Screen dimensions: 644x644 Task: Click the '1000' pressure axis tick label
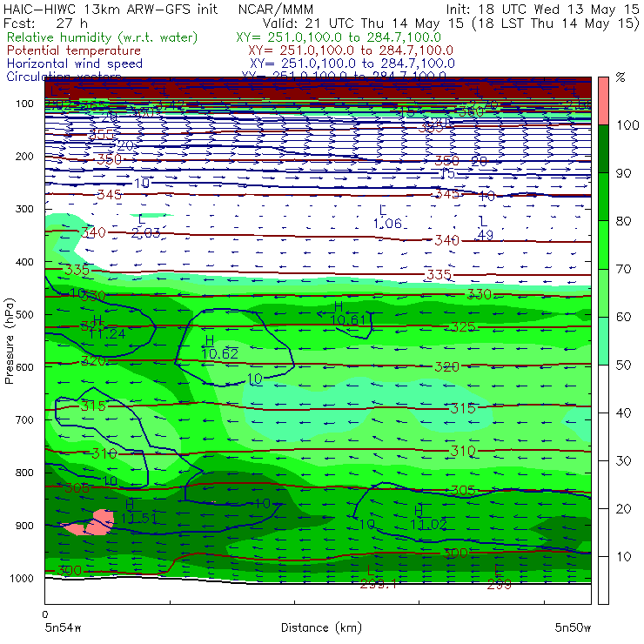tap(22, 578)
